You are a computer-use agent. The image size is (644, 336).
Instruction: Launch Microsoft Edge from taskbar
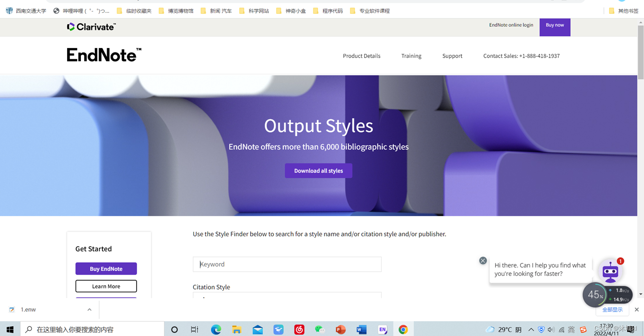(216, 329)
